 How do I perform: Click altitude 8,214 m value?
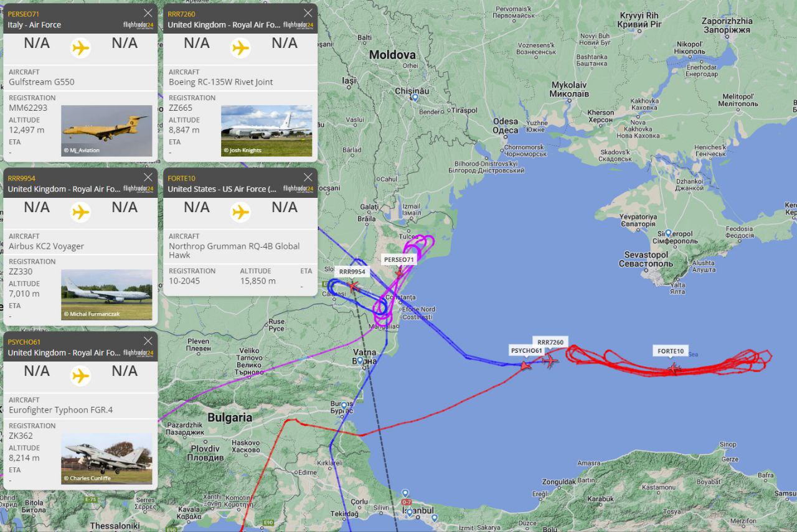tap(24, 458)
